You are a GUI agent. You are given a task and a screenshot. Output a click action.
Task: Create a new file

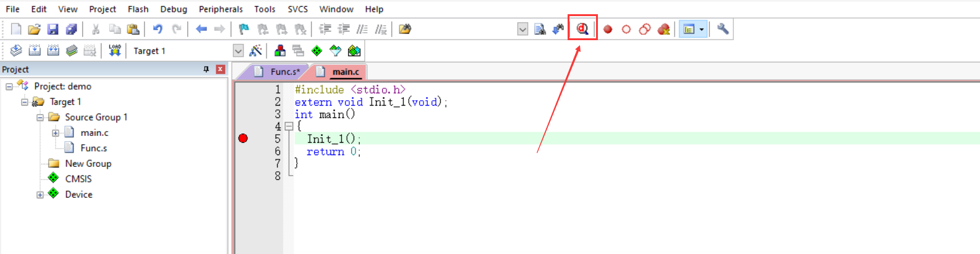[x=16, y=29]
